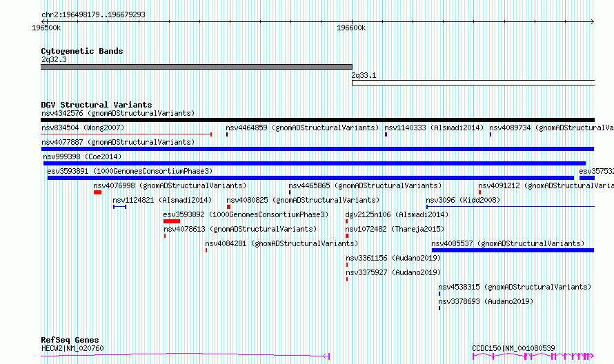Click the nsv1124821 blue bracket marker
Viewport: 614px width, 364px height.
point(119,207)
